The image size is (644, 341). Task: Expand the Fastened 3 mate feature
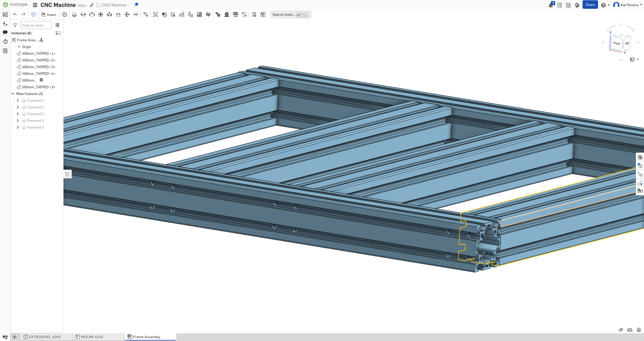[x=18, y=114]
